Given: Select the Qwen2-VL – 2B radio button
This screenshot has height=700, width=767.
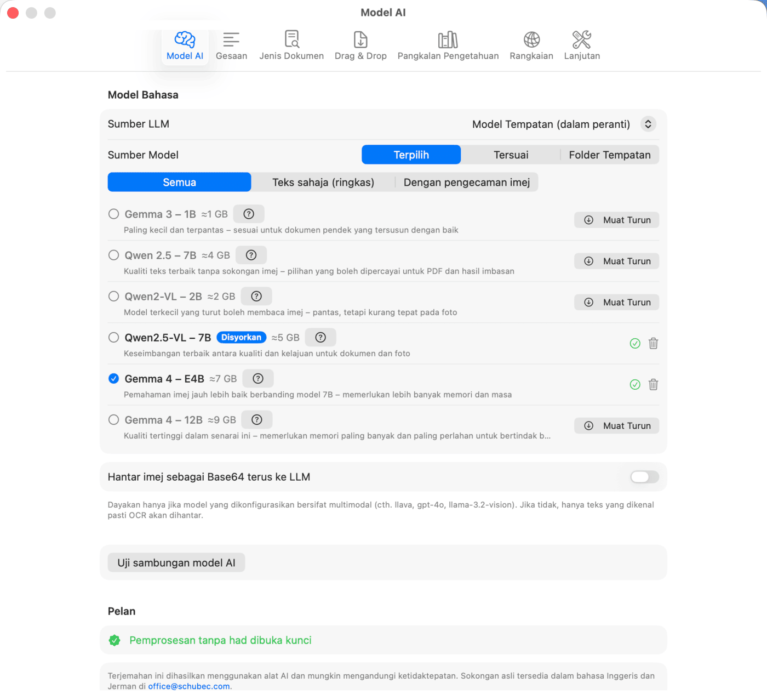Looking at the screenshot, I should click(113, 296).
